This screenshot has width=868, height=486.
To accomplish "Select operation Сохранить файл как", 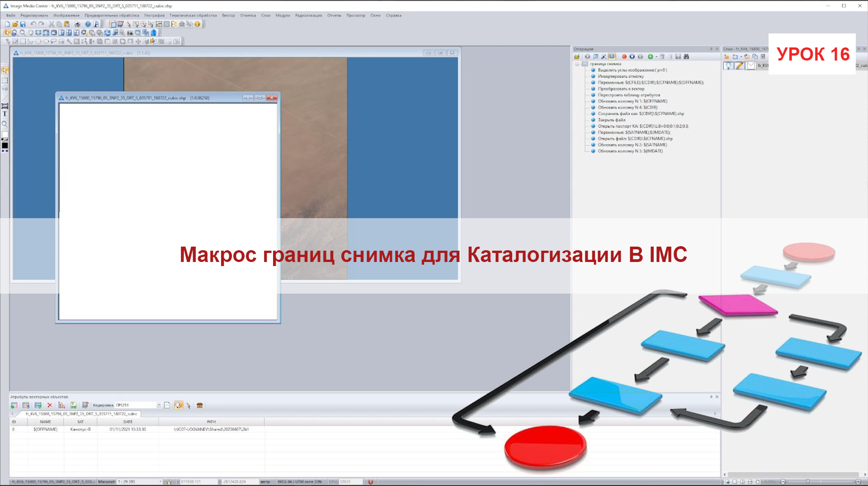I will pyautogui.click(x=641, y=114).
